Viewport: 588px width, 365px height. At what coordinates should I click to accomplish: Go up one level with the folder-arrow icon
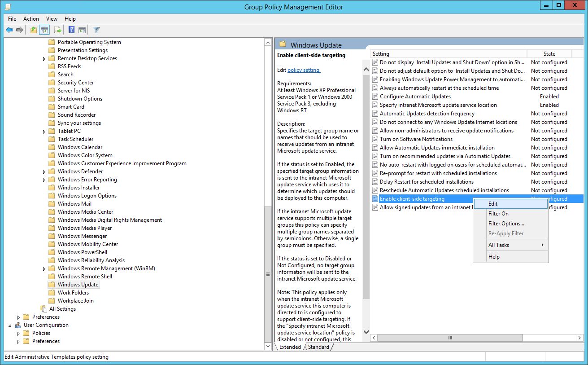click(x=34, y=30)
